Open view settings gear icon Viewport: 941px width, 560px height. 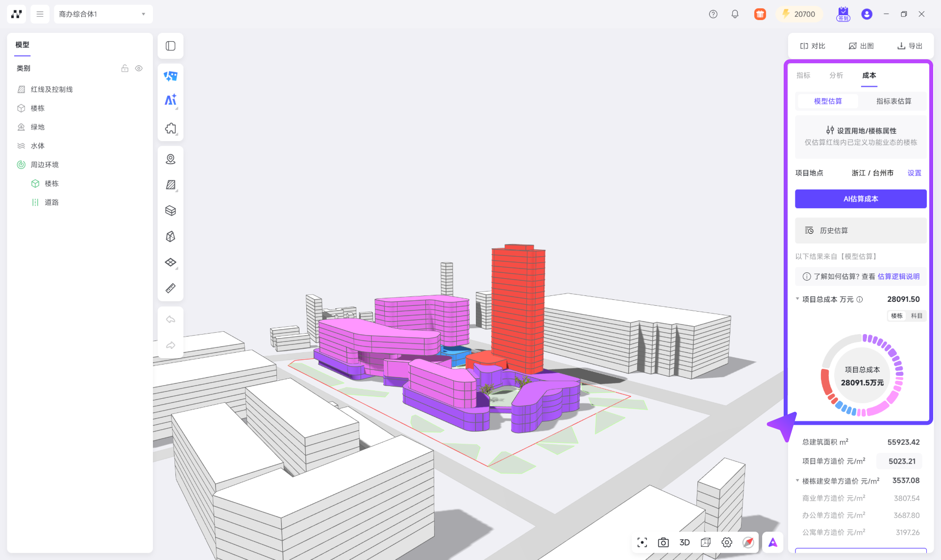pos(727,542)
